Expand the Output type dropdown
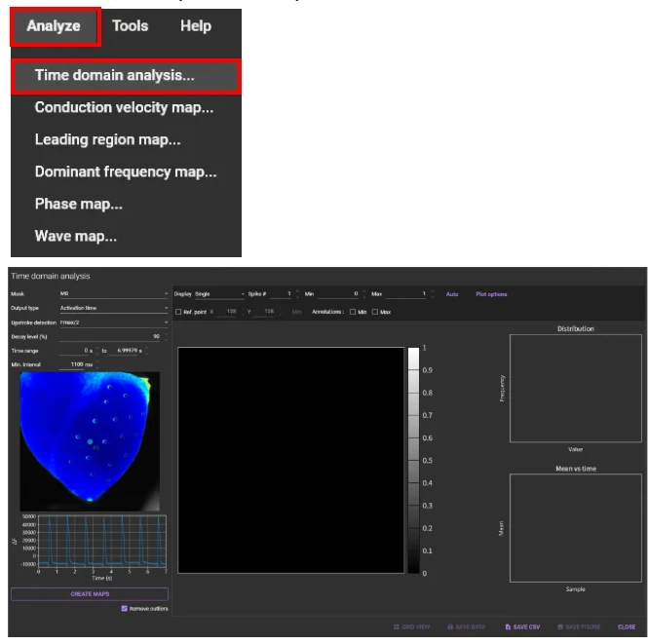Viewport: 648px width, 644px height. click(112, 308)
